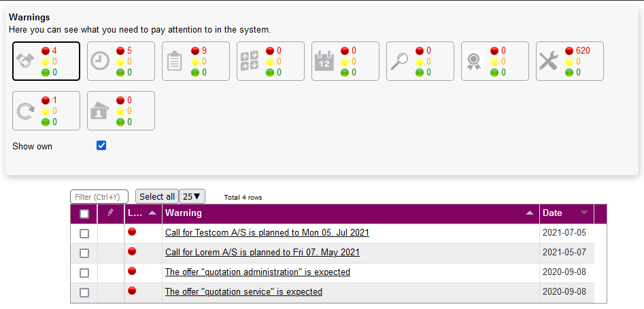Open the wrench tools warnings category

pyautogui.click(x=570, y=61)
